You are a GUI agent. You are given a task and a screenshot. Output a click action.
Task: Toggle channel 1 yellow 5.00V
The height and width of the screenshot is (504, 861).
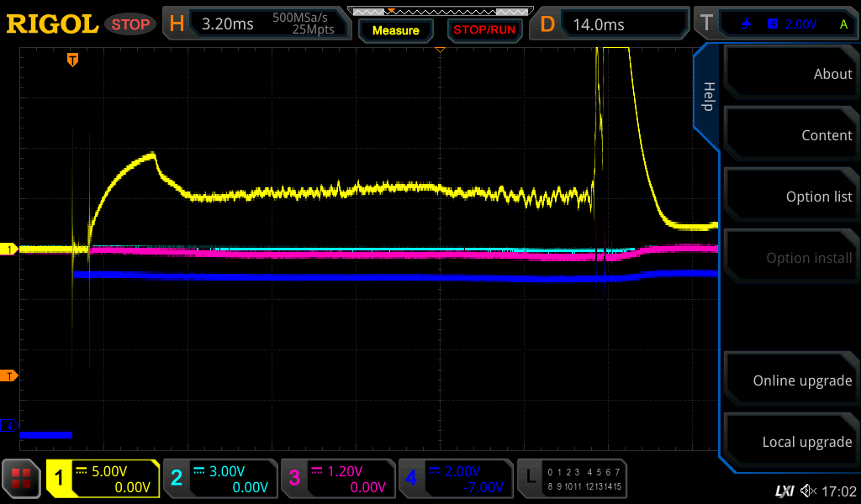coord(103,479)
